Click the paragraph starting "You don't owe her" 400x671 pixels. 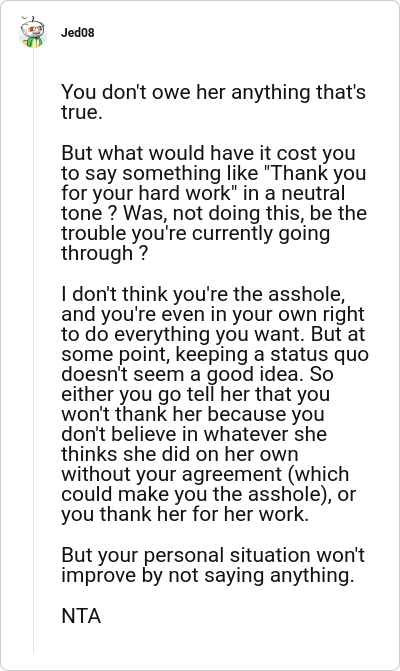pyautogui.click(x=213, y=102)
